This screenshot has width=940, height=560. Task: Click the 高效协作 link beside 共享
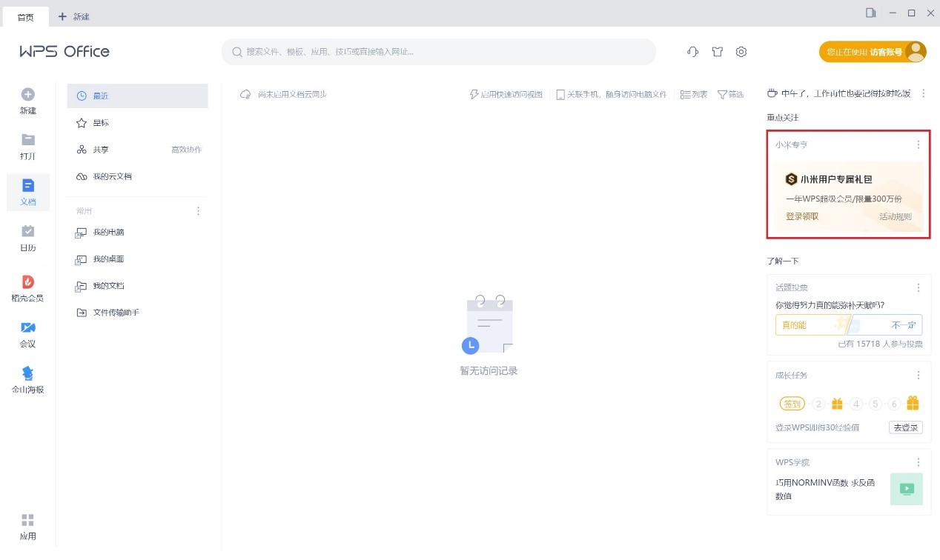click(x=186, y=150)
